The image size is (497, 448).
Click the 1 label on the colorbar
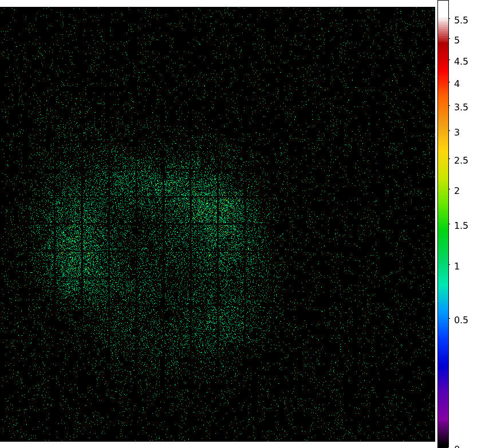[457, 266]
